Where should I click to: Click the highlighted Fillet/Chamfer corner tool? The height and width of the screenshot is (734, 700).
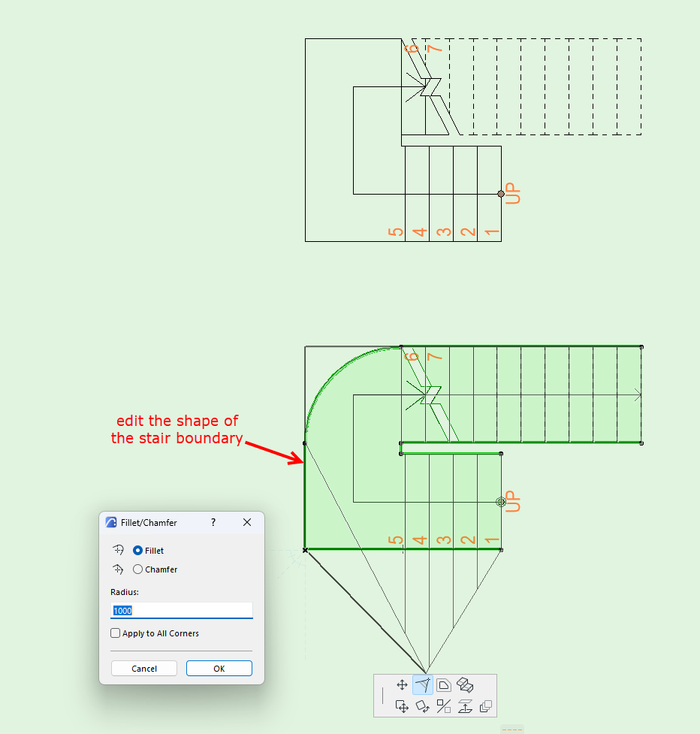[x=423, y=685]
